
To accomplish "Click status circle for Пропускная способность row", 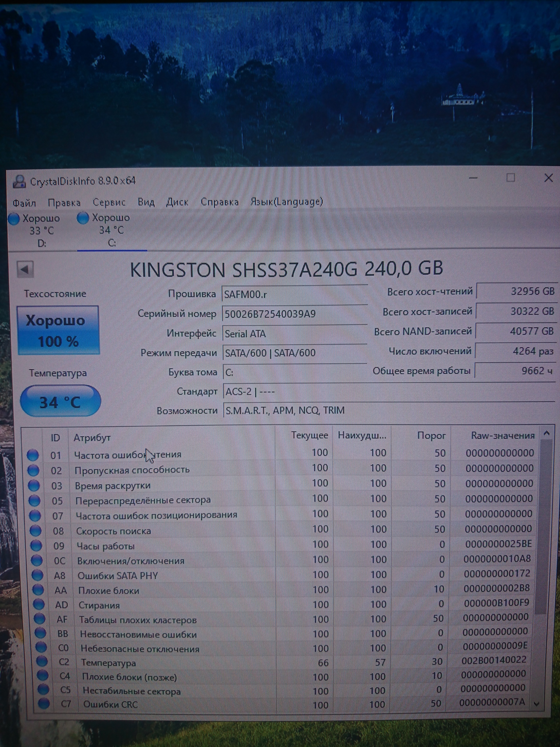I will coord(33,470).
